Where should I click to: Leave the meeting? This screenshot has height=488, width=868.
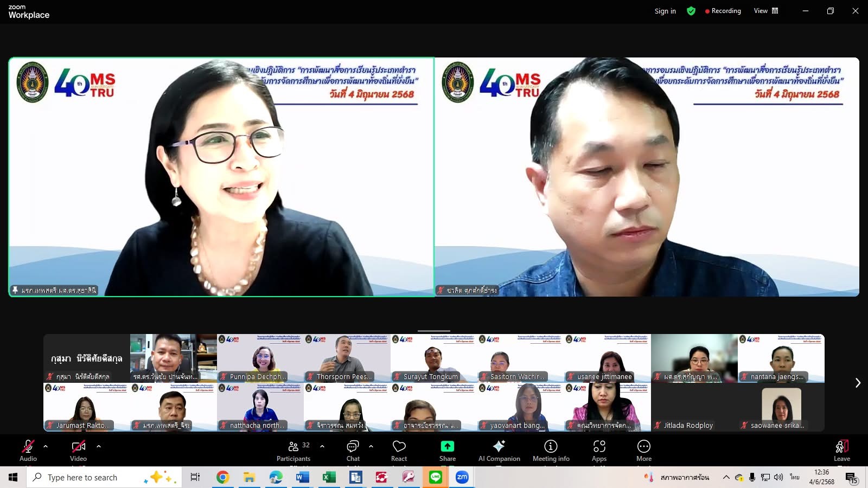tap(841, 451)
